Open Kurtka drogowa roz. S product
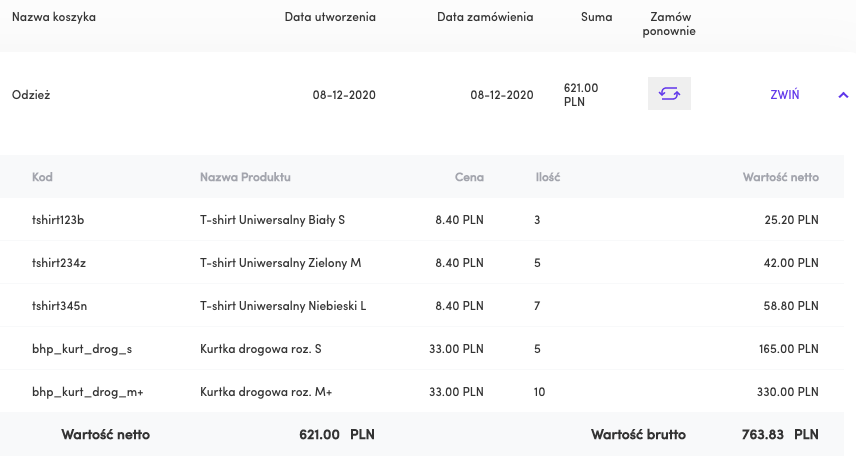Image resolution: width=856 pixels, height=459 pixels. coord(260,349)
